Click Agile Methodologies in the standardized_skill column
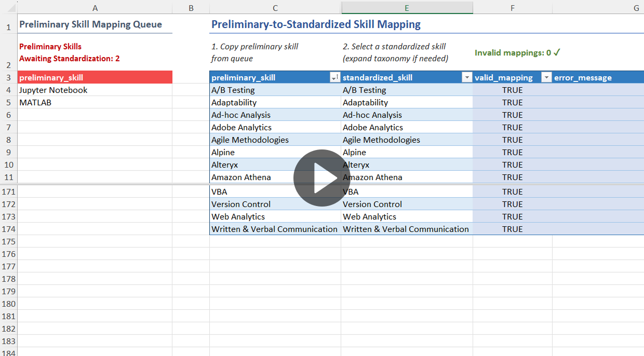 point(407,140)
